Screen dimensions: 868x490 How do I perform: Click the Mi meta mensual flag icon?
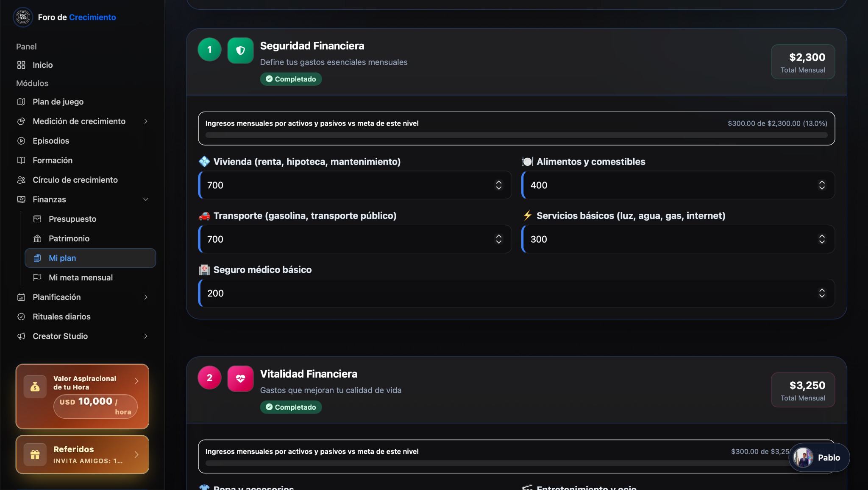[x=37, y=277]
